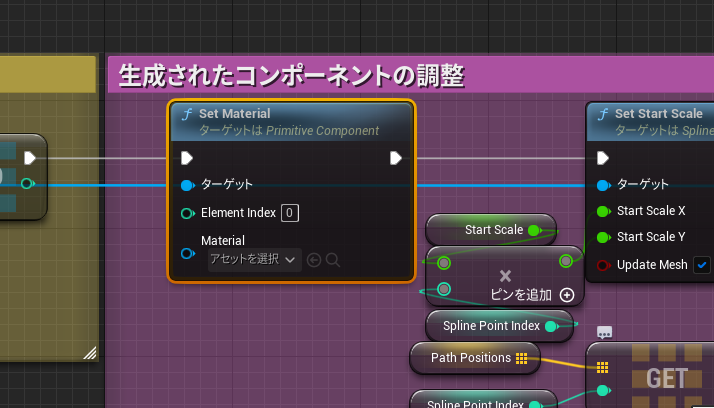Viewport: 714px width, 408px height.
Task: Select the Set Material node title
Action: (x=235, y=113)
